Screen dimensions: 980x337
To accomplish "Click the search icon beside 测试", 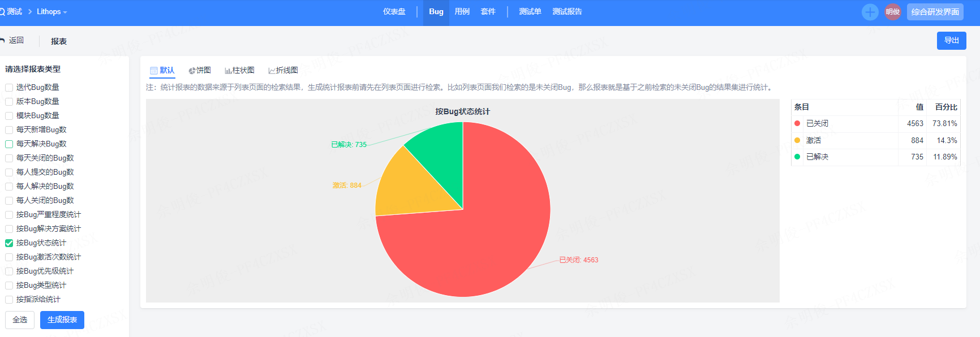I will point(2,12).
